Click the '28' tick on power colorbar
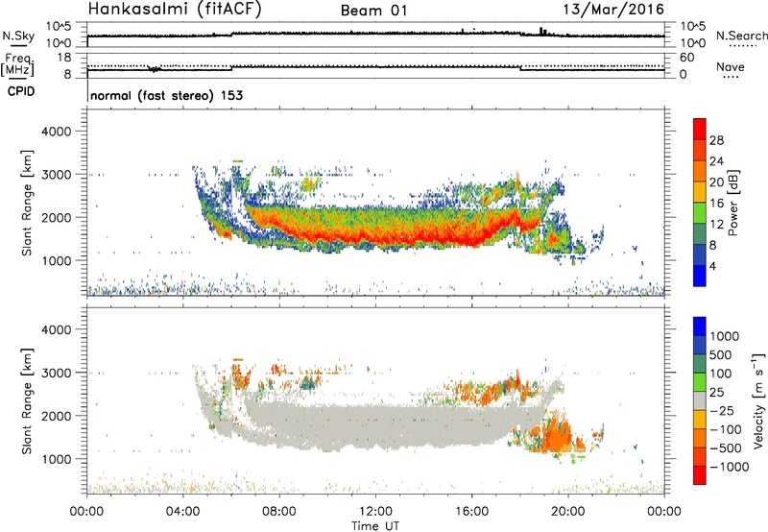The image size is (768, 532). [x=716, y=140]
